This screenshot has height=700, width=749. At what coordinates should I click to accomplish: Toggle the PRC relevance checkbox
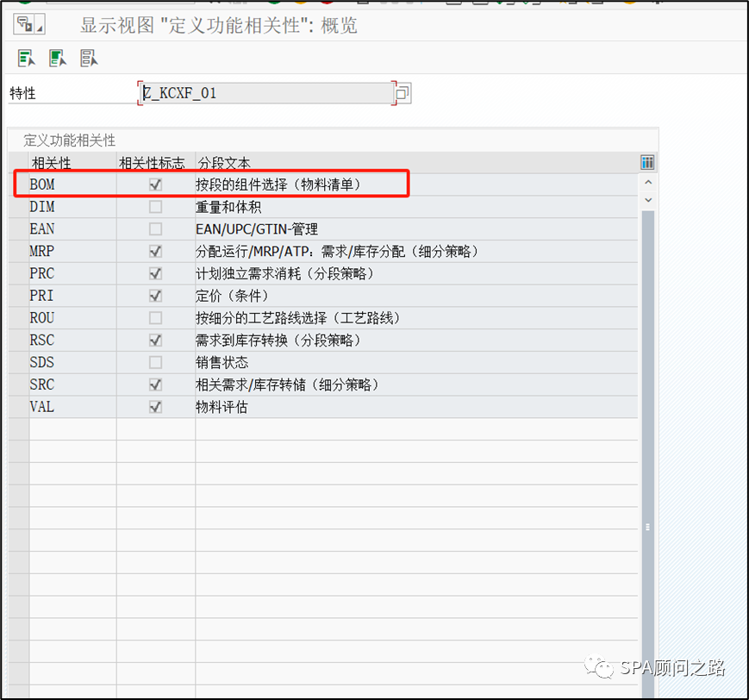point(155,273)
